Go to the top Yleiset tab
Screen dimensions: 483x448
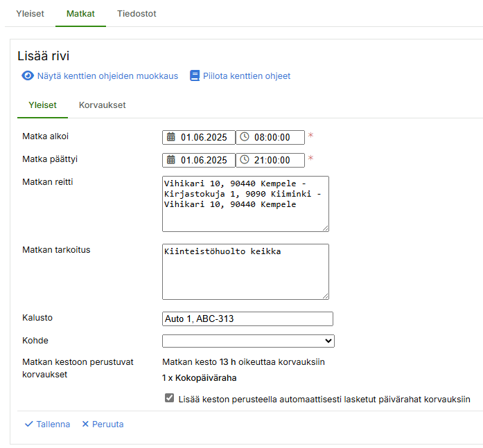coord(31,13)
